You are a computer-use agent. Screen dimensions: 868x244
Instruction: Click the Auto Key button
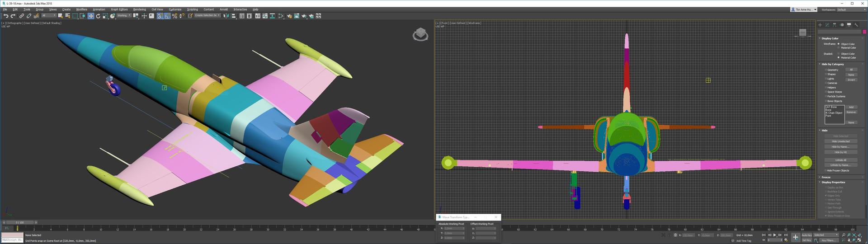[807, 235]
